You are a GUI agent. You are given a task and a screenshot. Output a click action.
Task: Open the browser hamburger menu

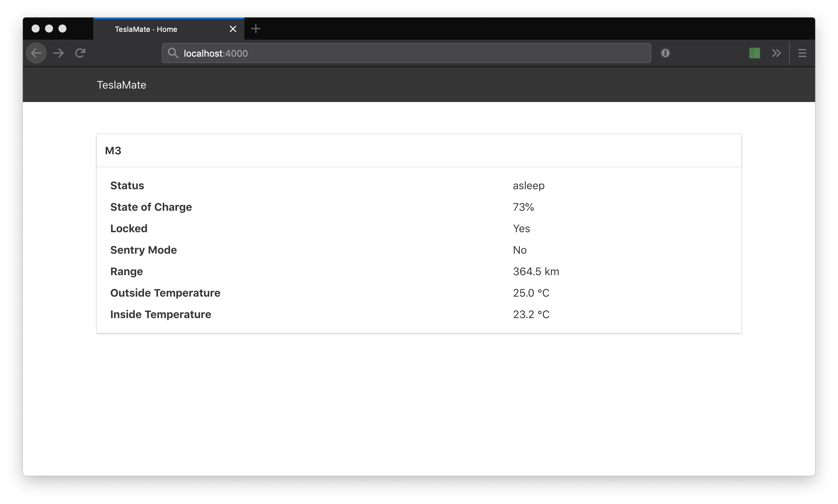pos(802,53)
